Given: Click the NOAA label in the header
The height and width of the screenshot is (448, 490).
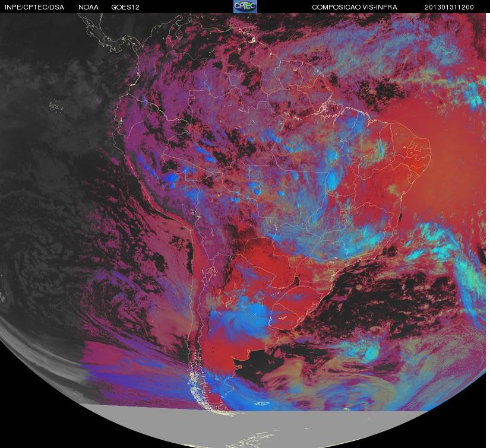Looking at the screenshot, I should tap(88, 7).
